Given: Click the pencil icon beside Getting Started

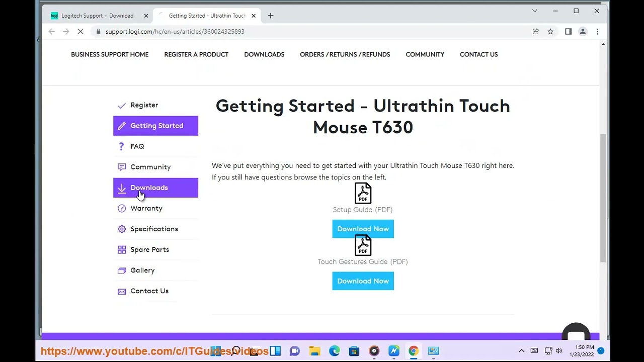Looking at the screenshot, I should (121, 126).
